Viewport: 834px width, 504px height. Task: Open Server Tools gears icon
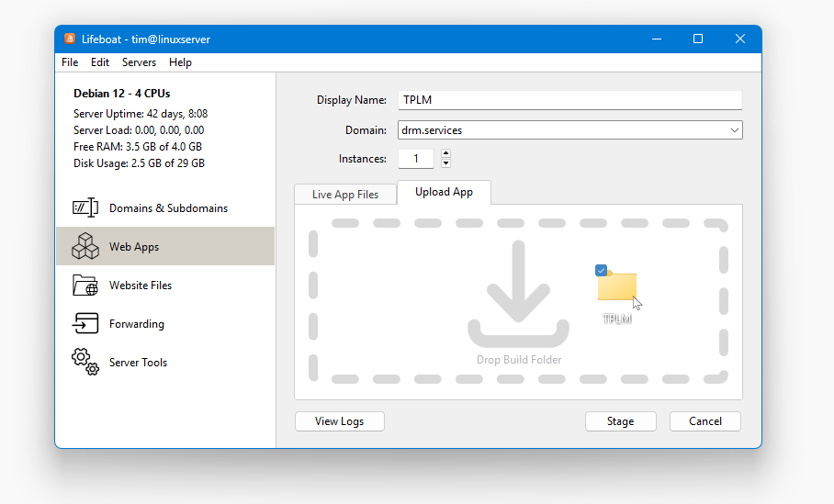(85, 362)
